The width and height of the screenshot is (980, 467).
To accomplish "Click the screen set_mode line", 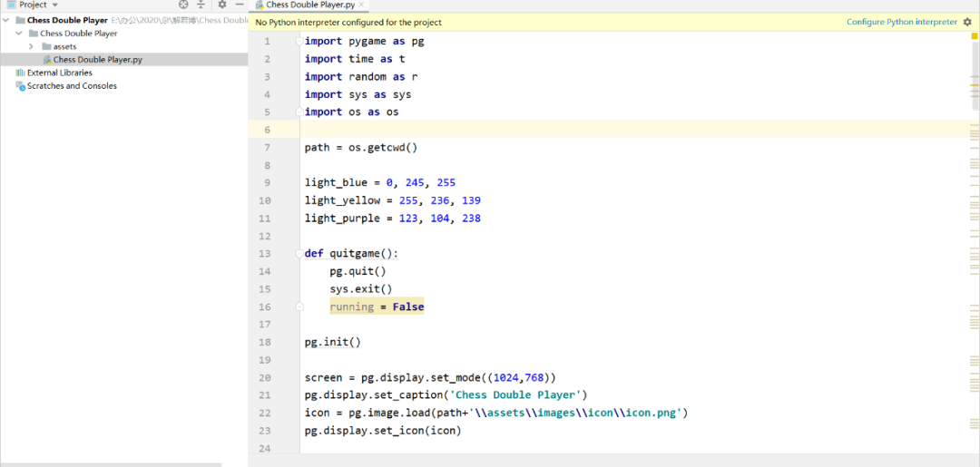I will click(x=430, y=378).
